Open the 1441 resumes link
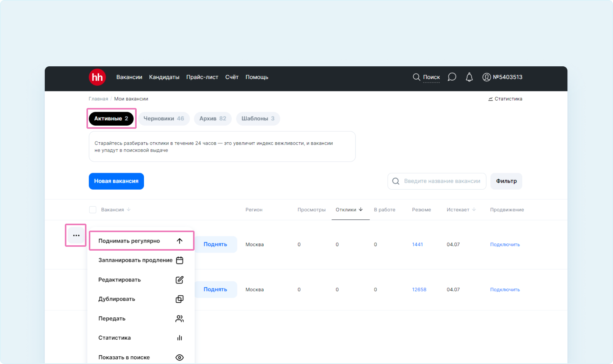The width and height of the screenshot is (613, 364). coord(417,244)
